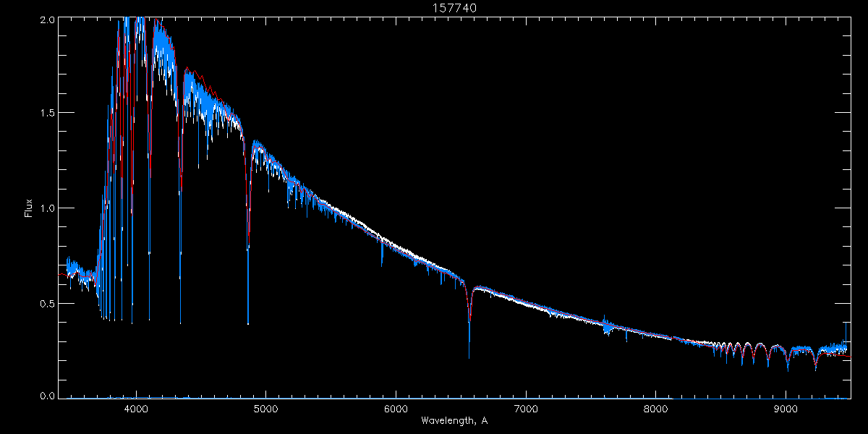
Task: Click the 4000 tick label on x-axis
Action: click(x=135, y=409)
